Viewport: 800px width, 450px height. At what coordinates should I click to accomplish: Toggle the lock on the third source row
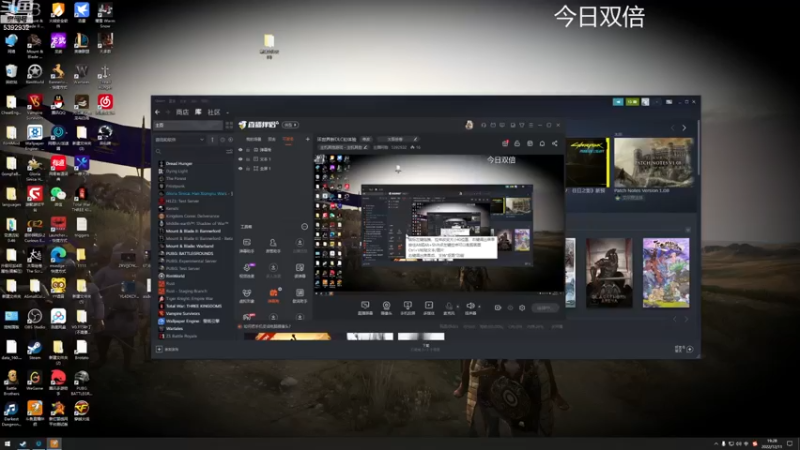point(248,168)
